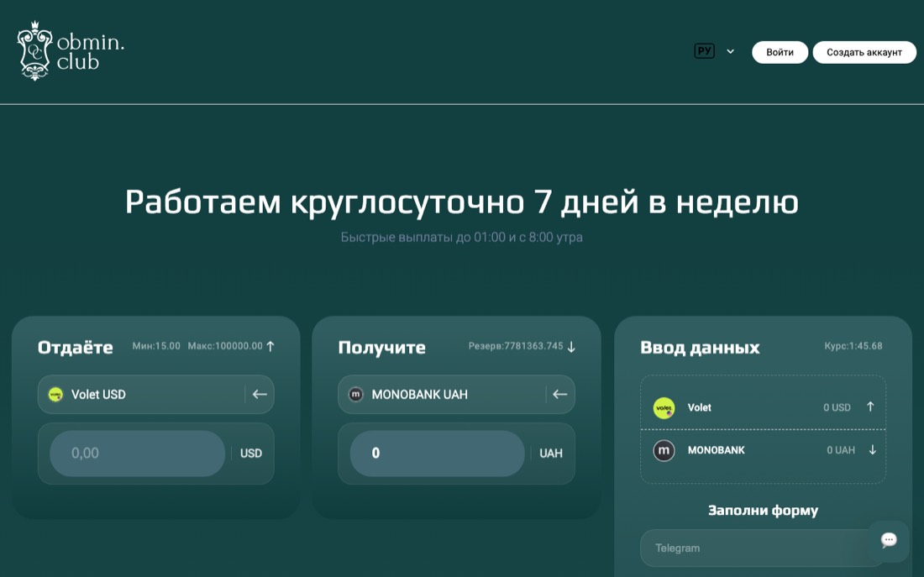Image resolution: width=924 pixels, height=577 pixels.
Task: Click the Volet icon in Отдаёте selector
Action: coord(55,394)
